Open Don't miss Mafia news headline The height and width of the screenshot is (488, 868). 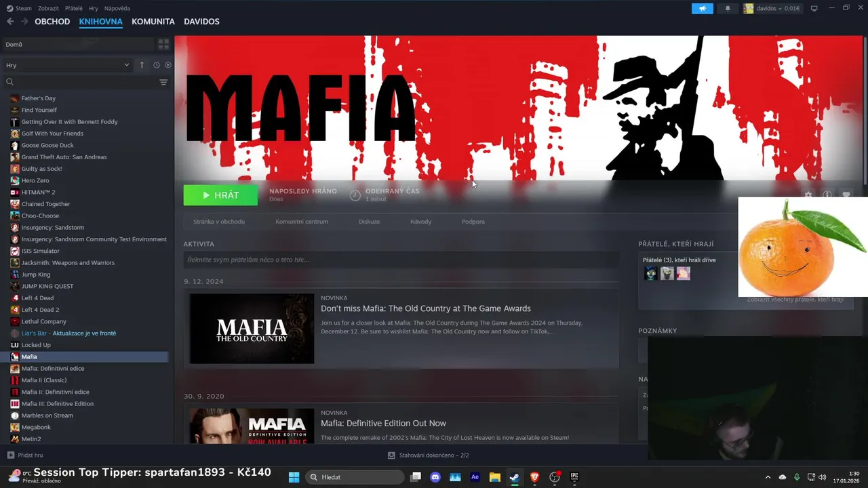point(426,308)
